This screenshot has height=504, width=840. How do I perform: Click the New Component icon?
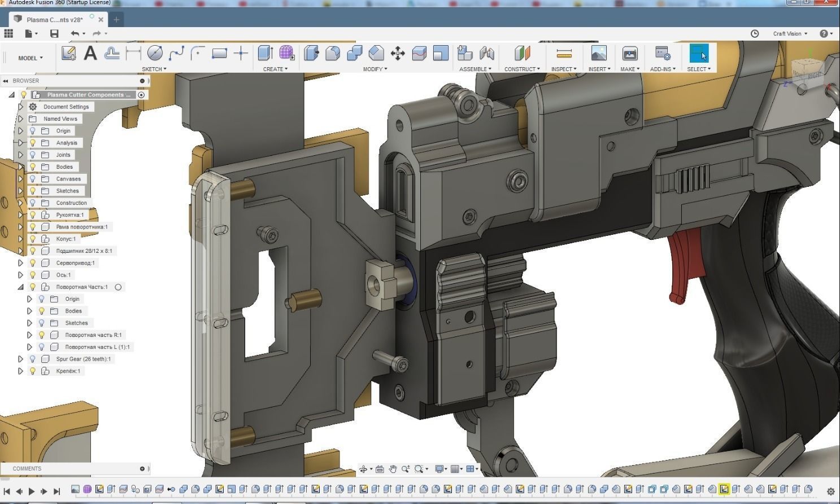coord(465,54)
